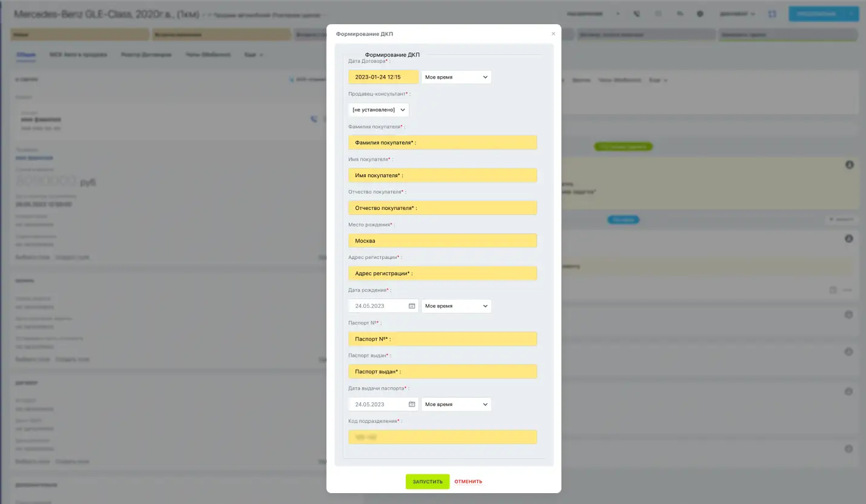Screen dimensions: 866x504
Task: Expand the Продавец-консультант dropdown
Action: pos(378,110)
